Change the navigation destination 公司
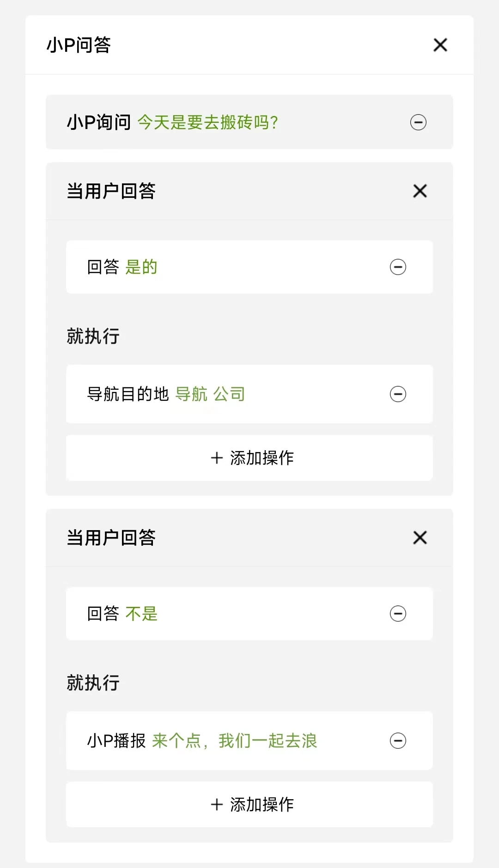The image size is (499, 868). click(229, 394)
